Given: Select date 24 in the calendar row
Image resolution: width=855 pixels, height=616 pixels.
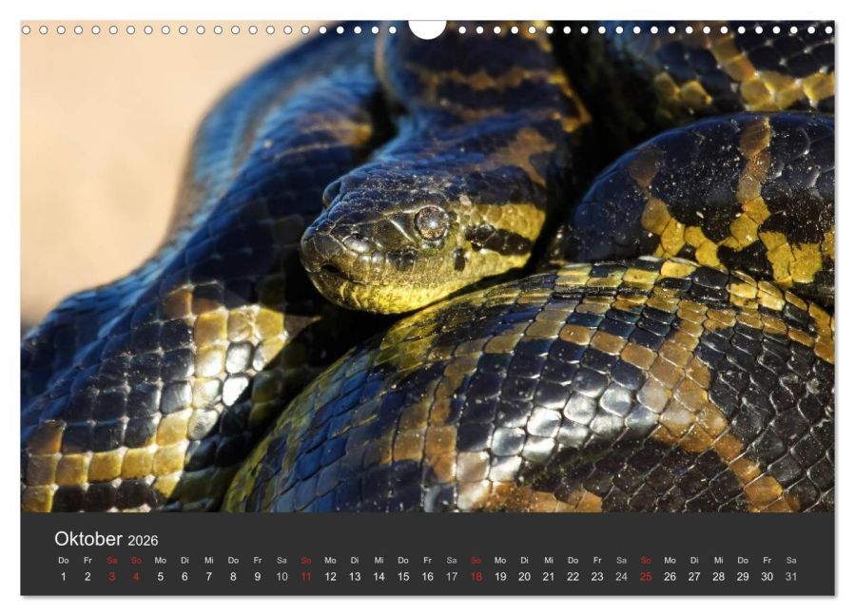Looking at the screenshot, I should [x=621, y=577].
